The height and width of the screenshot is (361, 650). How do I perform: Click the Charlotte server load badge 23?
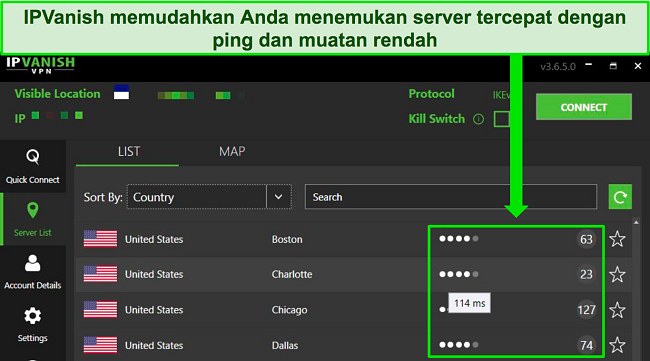click(x=586, y=274)
